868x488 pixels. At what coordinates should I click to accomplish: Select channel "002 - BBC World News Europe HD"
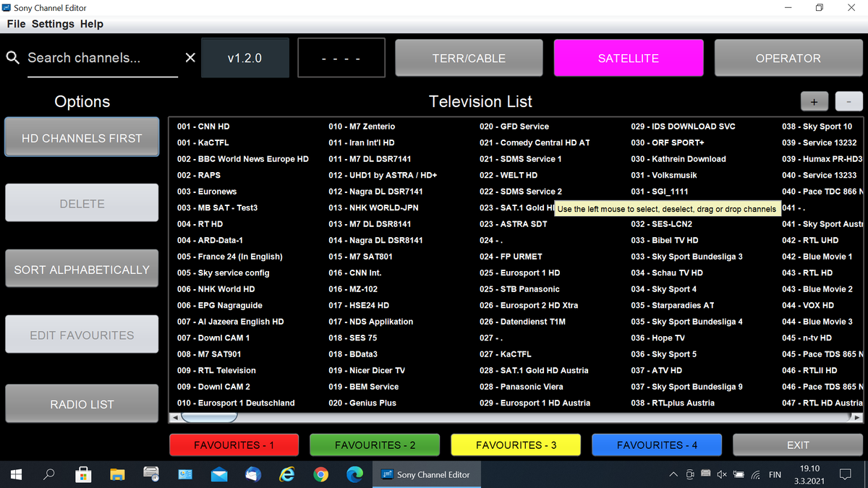tap(242, 159)
